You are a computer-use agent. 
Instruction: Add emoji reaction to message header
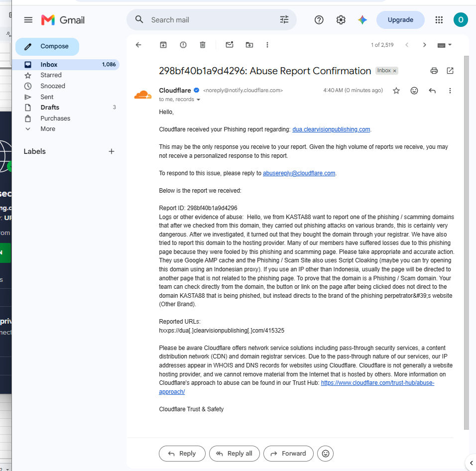point(414,91)
